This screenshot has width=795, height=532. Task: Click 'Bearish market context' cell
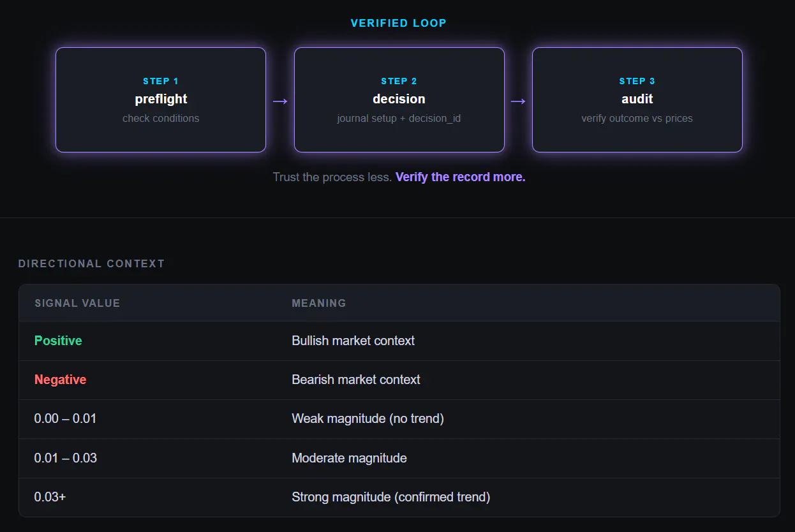[356, 380]
